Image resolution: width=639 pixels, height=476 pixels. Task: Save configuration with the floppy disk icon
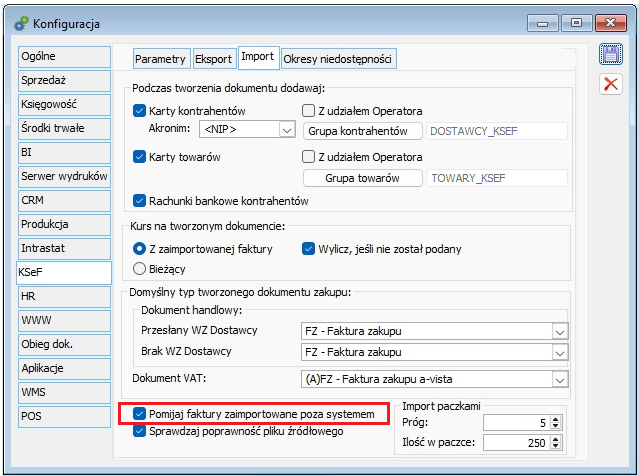tap(610, 54)
